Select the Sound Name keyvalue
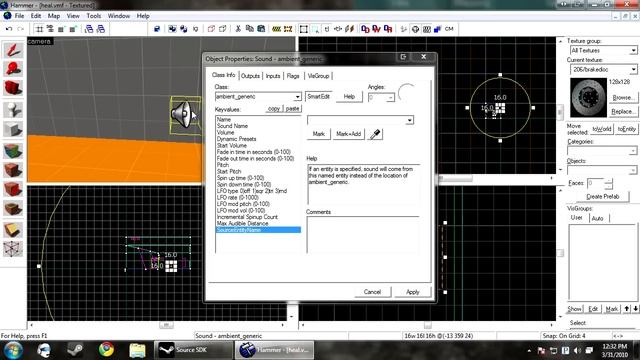Screen dimensions: 640x360 tap(232, 126)
